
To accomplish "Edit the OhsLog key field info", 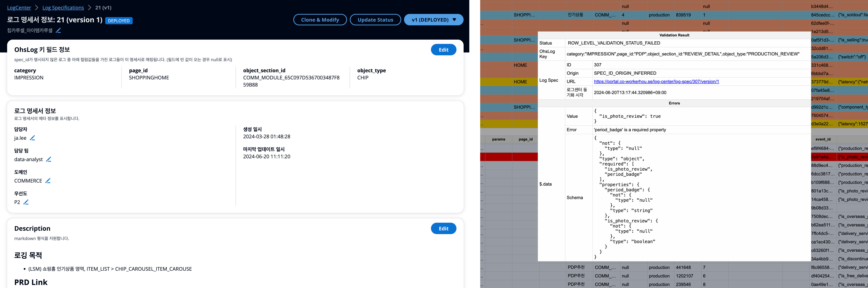I will [443, 50].
